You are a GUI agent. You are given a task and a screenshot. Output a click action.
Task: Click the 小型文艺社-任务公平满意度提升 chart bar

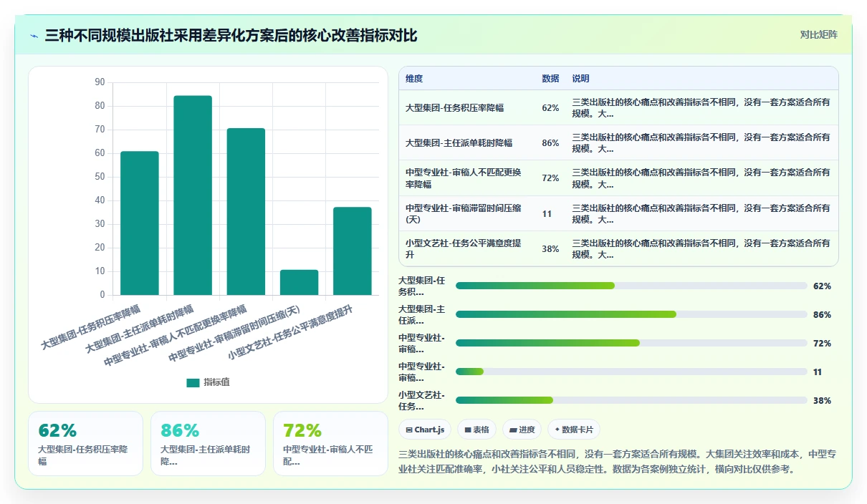(x=352, y=251)
